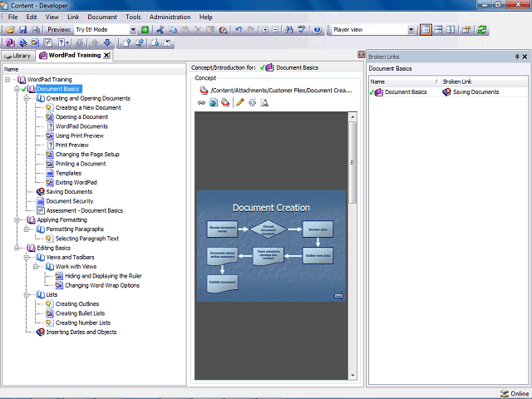Click the new module purple book icon
532x399 pixels.
click(x=11, y=42)
